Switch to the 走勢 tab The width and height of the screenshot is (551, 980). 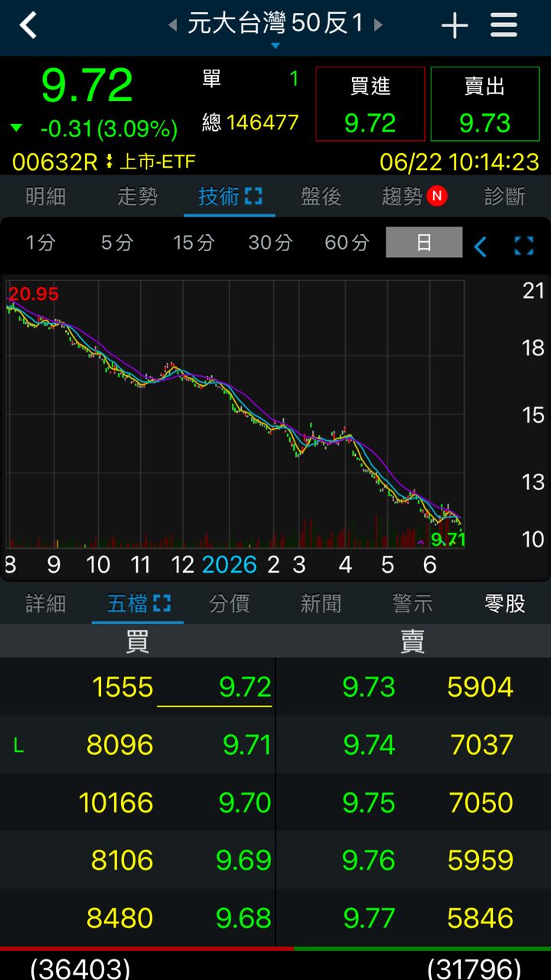[x=138, y=197]
